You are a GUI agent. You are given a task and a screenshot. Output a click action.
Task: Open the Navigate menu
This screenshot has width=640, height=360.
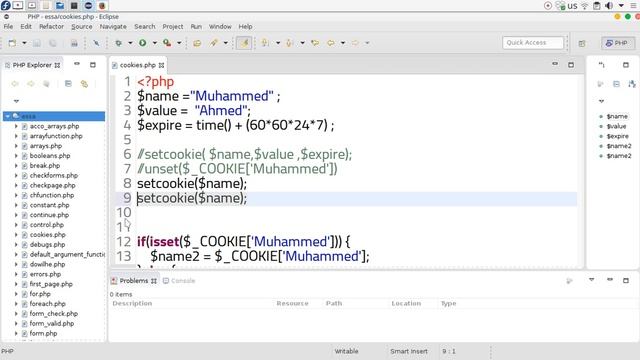coord(113,27)
